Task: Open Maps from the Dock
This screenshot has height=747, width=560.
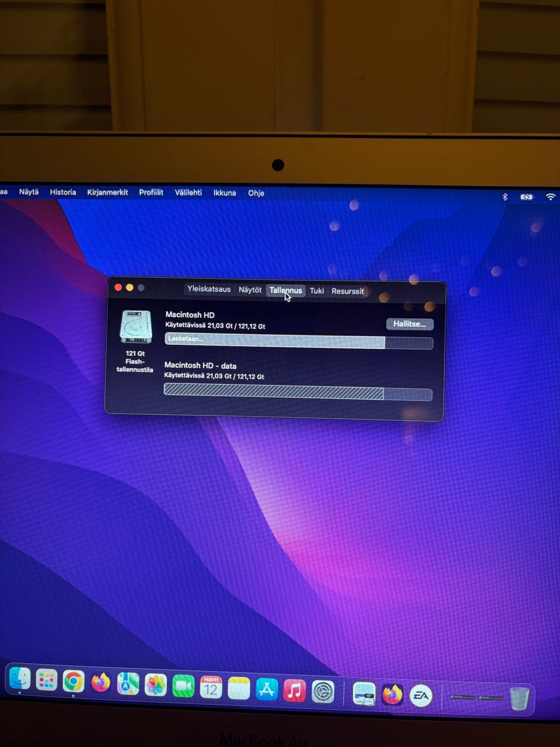Action: click(x=128, y=684)
